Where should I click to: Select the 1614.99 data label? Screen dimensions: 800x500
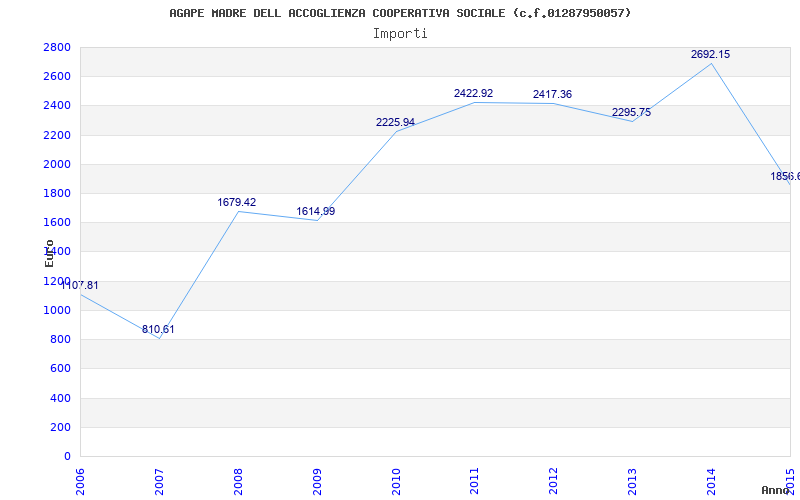point(316,211)
